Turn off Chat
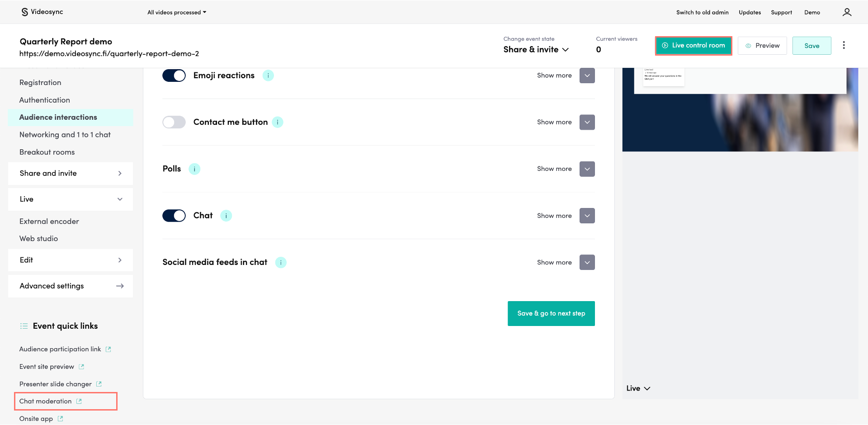 click(174, 216)
